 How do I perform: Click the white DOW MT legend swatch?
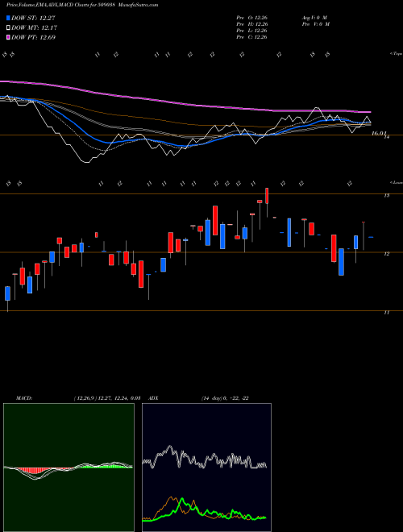8,28
